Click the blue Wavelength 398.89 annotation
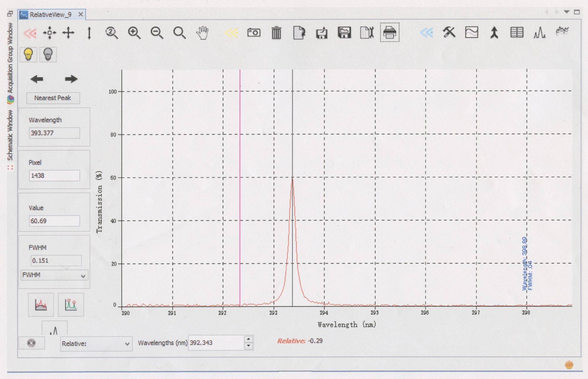Screen dimensions: 588x379 click(524, 264)
